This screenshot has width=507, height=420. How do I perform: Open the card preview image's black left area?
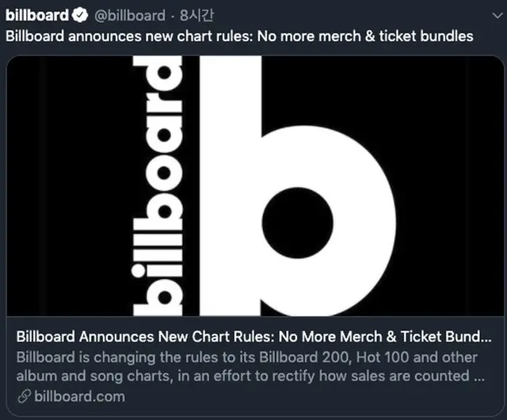point(70,186)
